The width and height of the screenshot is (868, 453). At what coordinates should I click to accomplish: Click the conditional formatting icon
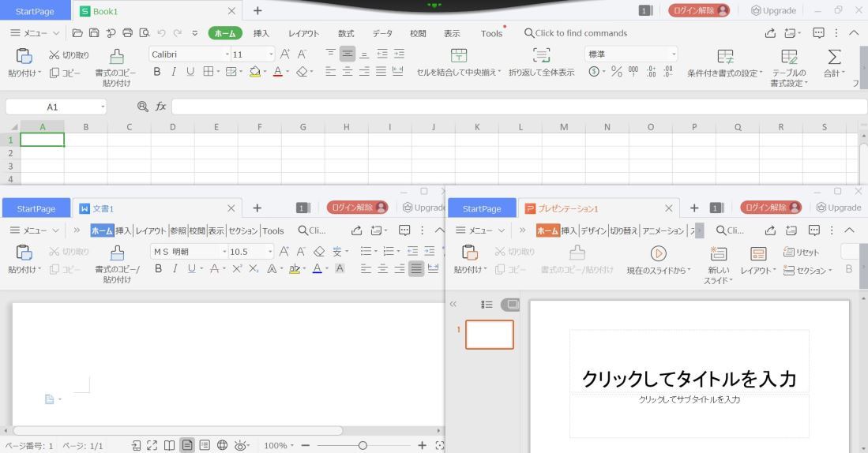tap(723, 54)
